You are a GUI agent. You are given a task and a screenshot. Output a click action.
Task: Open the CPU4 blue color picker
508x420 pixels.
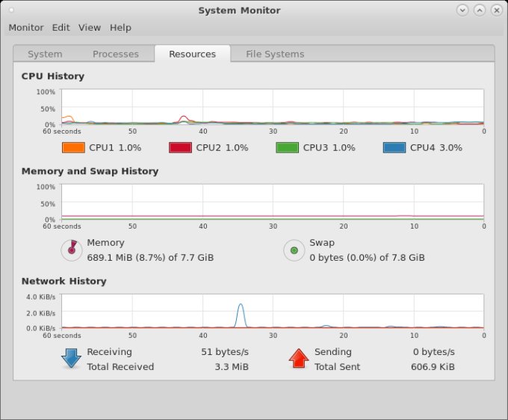[394, 147]
